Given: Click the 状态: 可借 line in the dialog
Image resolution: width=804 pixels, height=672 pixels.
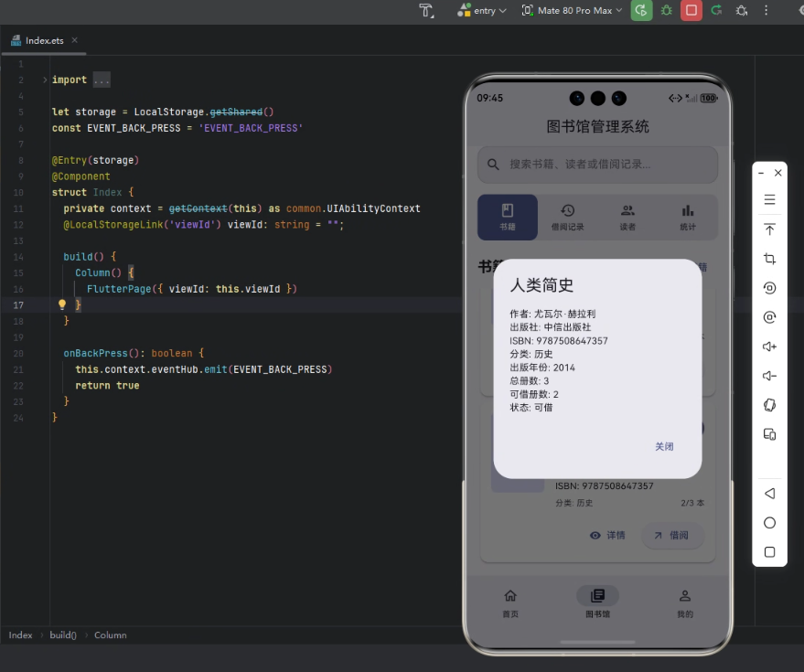Looking at the screenshot, I should pos(531,408).
